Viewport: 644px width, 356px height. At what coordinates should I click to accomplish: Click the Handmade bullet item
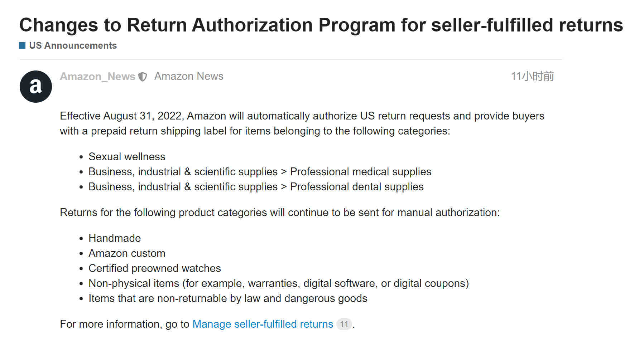115,238
